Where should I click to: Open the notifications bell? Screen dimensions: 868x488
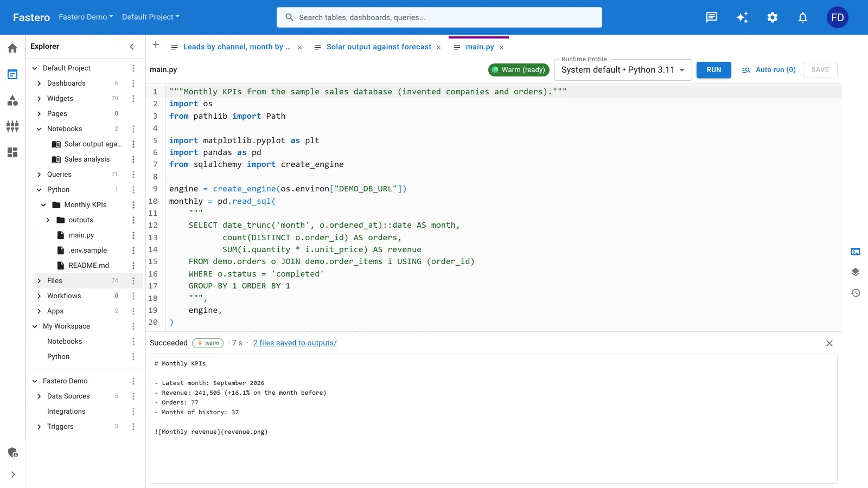pyautogui.click(x=803, y=17)
